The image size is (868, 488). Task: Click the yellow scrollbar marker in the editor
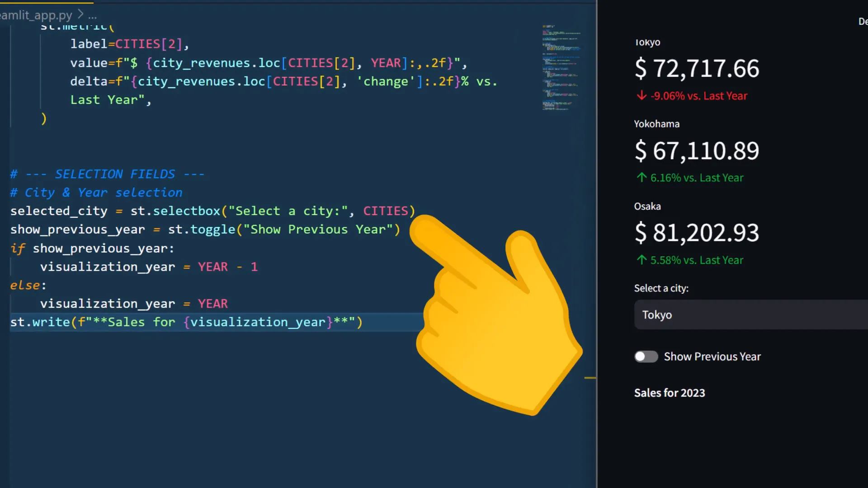[x=590, y=377]
